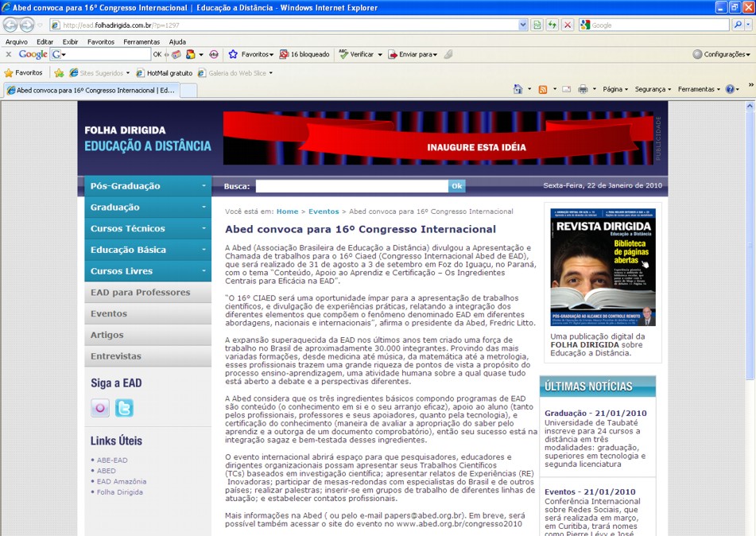Open the HotMail gratuito favorites link
The width and height of the screenshot is (756, 536).
[165, 73]
